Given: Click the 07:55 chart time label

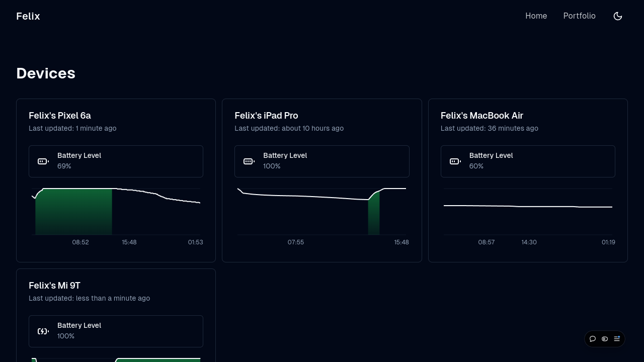Looking at the screenshot, I should [x=296, y=242].
